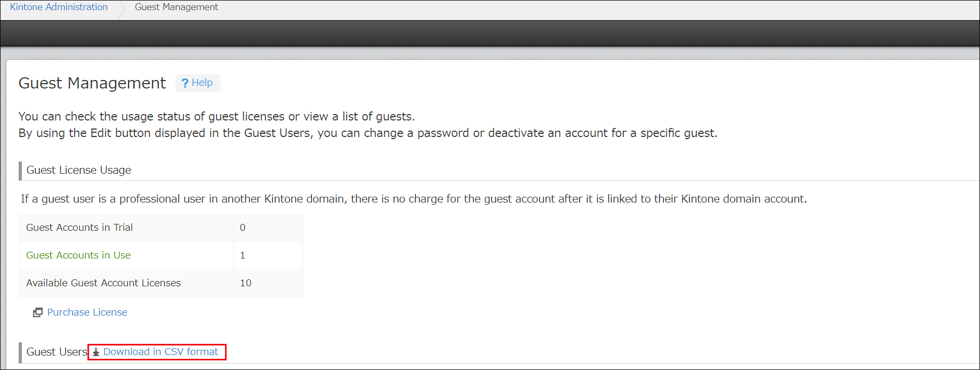Image resolution: width=980 pixels, height=370 pixels.
Task: Click the gray vertical bar beside Guest License Usage
Action: point(20,170)
